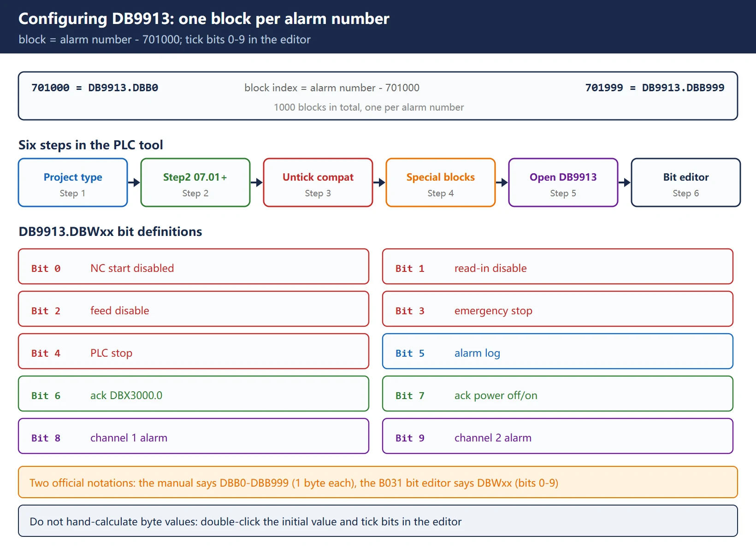The width and height of the screenshot is (756, 553).
Task: Click the Bit 4 PLC stop card
Action: coord(194,351)
